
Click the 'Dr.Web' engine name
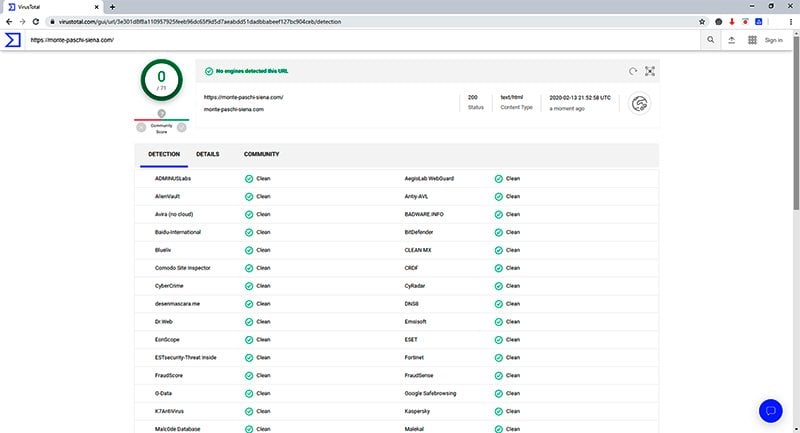click(x=164, y=322)
